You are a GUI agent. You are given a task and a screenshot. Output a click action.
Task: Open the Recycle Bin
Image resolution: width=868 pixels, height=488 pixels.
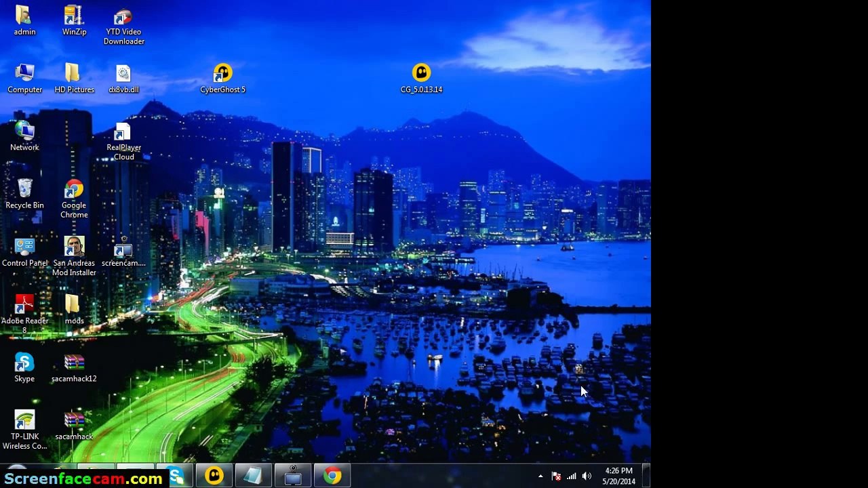click(x=24, y=194)
